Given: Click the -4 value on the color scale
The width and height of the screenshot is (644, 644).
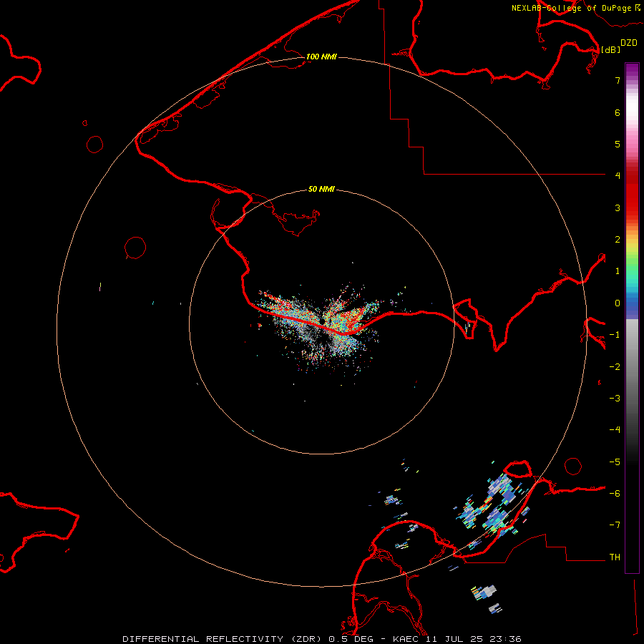Looking at the screenshot, I should 615,429.
